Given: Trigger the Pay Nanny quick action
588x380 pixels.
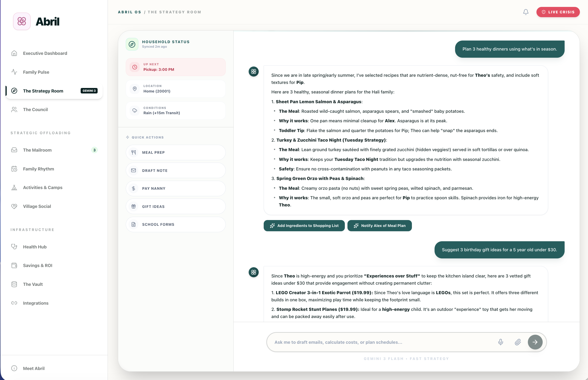Looking at the screenshot, I should coord(175,189).
